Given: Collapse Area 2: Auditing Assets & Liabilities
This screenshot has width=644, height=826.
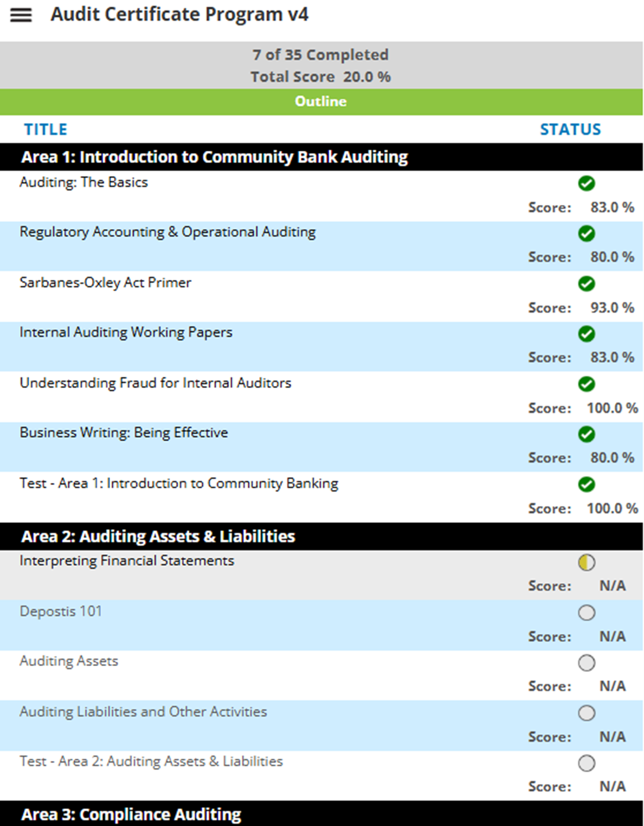Looking at the screenshot, I should pyautogui.click(x=158, y=536).
